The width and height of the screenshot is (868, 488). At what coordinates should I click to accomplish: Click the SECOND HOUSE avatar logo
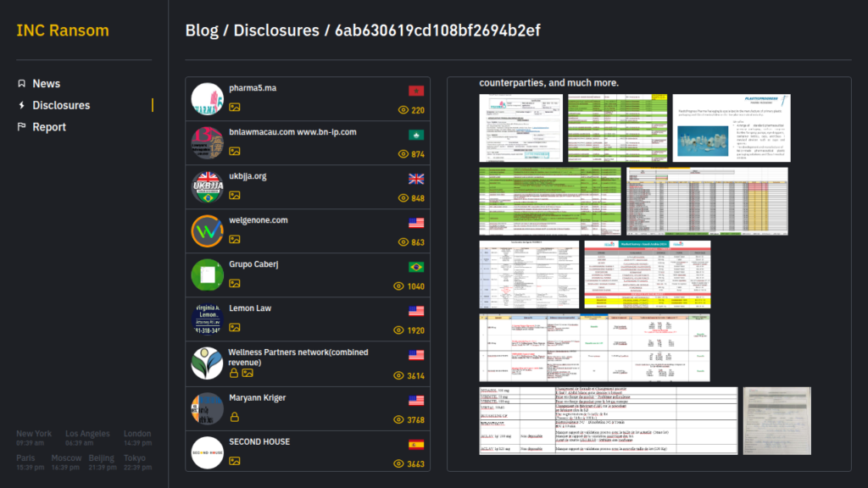(207, 452)
